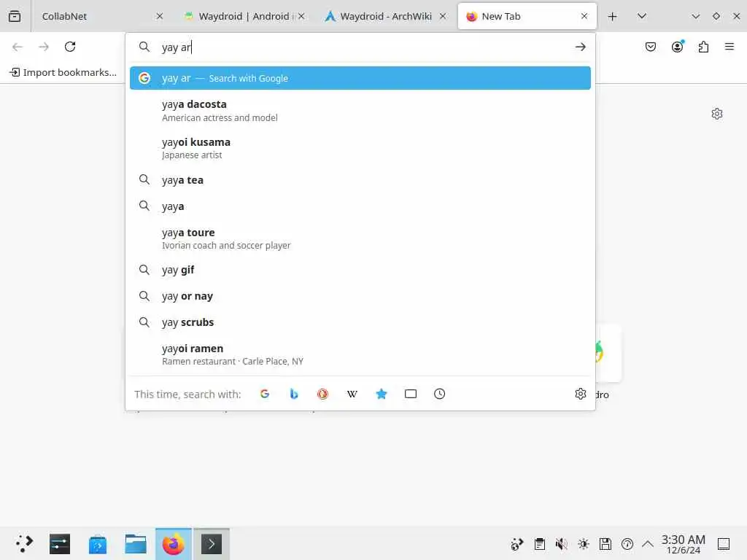Open System Settings from taskbar
The height and width of the screenshot is (560, 747).
click(60, 544)
